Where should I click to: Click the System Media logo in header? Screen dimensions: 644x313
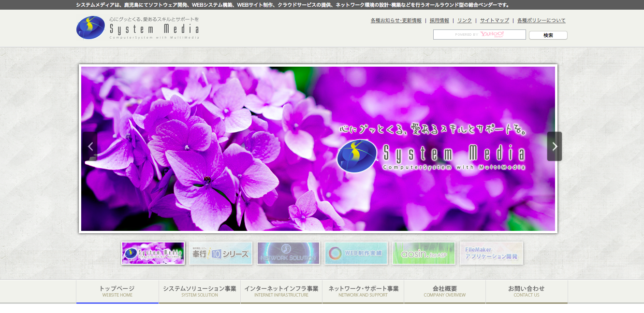tap(138, 28)
